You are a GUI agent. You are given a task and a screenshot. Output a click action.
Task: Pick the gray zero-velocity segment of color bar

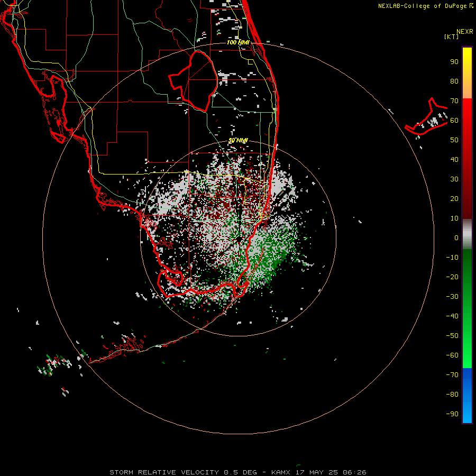click(467, 234)
